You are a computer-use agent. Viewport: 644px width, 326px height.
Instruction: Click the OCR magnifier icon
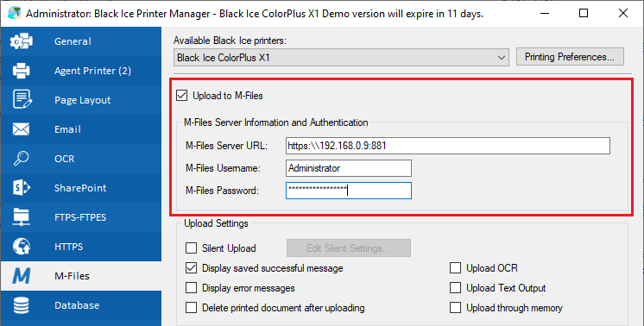(21, 159)
